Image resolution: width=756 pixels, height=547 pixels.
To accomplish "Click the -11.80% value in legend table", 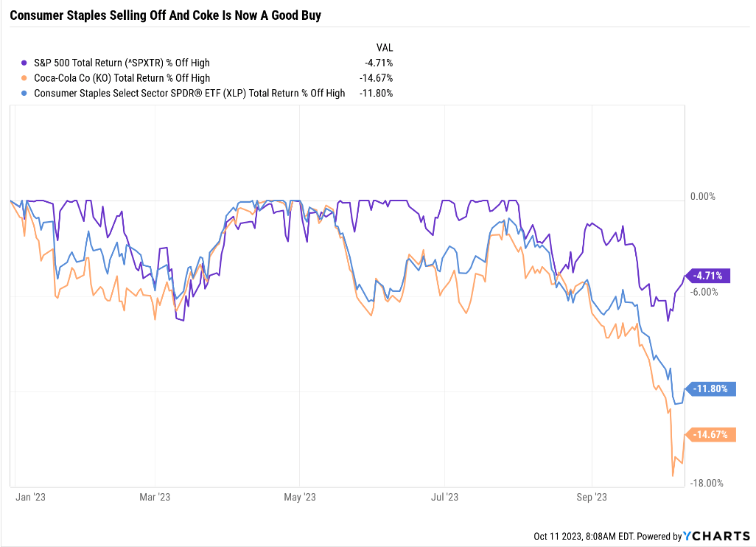I will 377,93.
